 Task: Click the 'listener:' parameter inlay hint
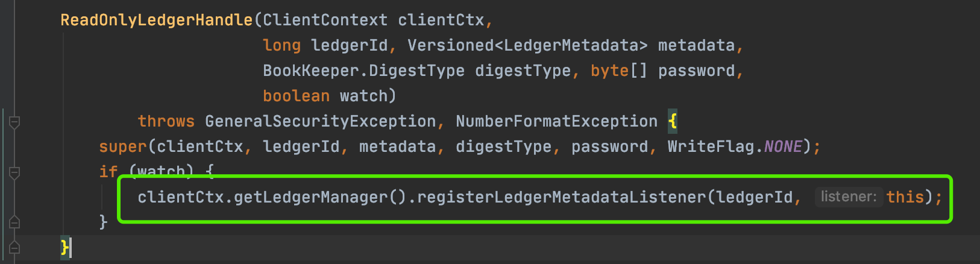[x=849, y=196]
